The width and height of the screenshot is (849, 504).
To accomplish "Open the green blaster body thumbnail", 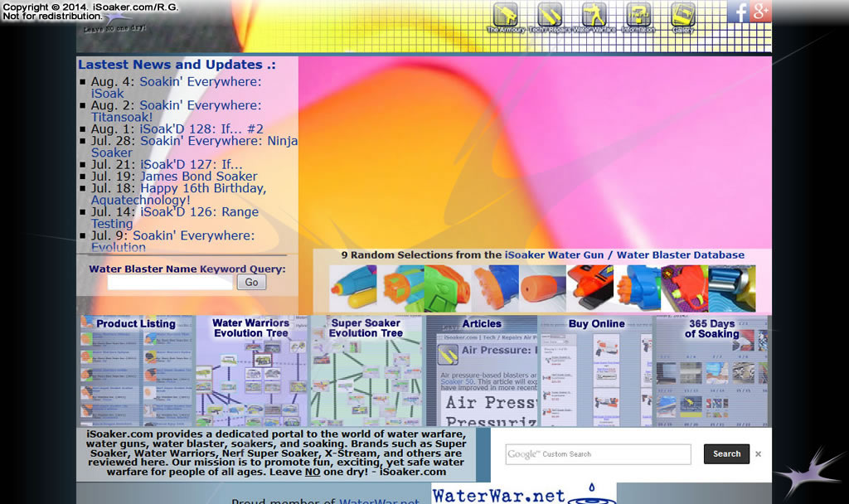I will [448, 288].
